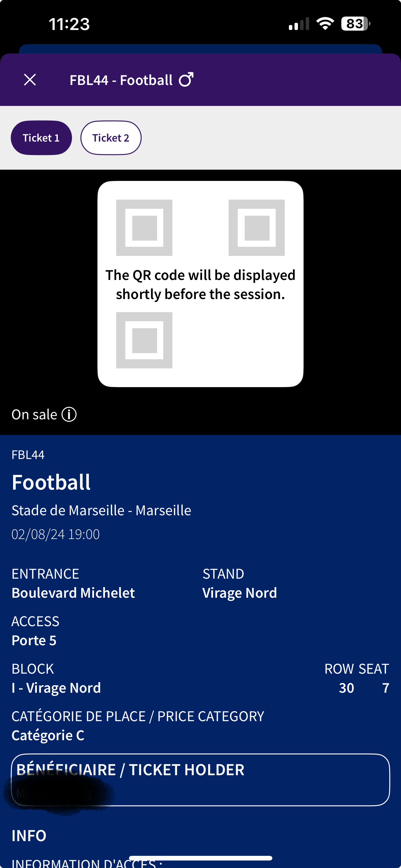Tap the Wi-Fi status icon
The height and width of the screenshot is (868, 401).
[325, 23]
